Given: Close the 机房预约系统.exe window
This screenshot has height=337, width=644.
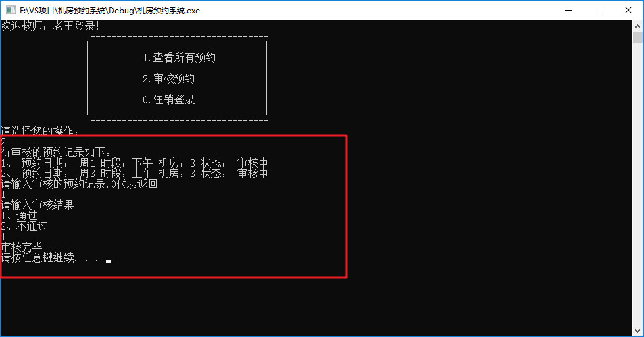Looking at the screenshot, I should pos(628,10).
